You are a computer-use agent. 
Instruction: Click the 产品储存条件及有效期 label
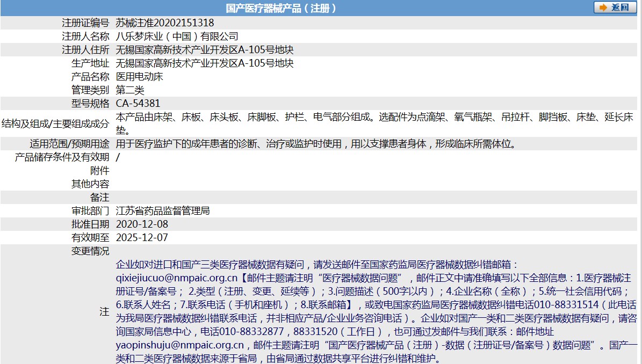[62, 157]
